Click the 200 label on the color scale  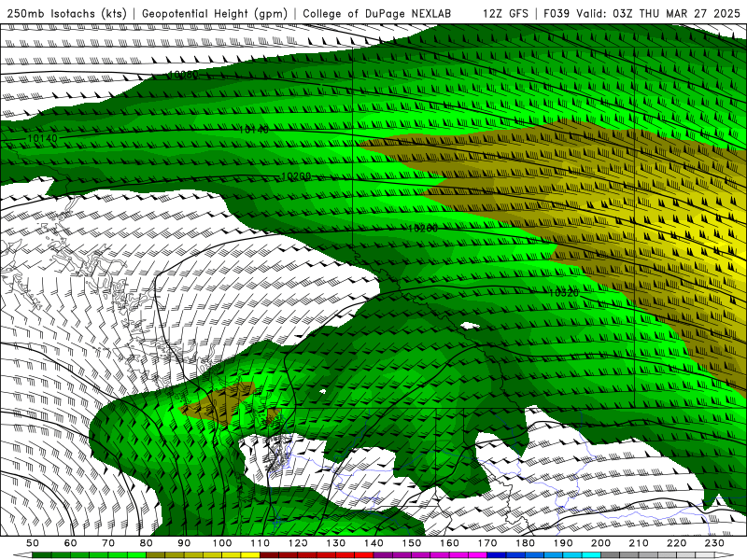[600, 543]
